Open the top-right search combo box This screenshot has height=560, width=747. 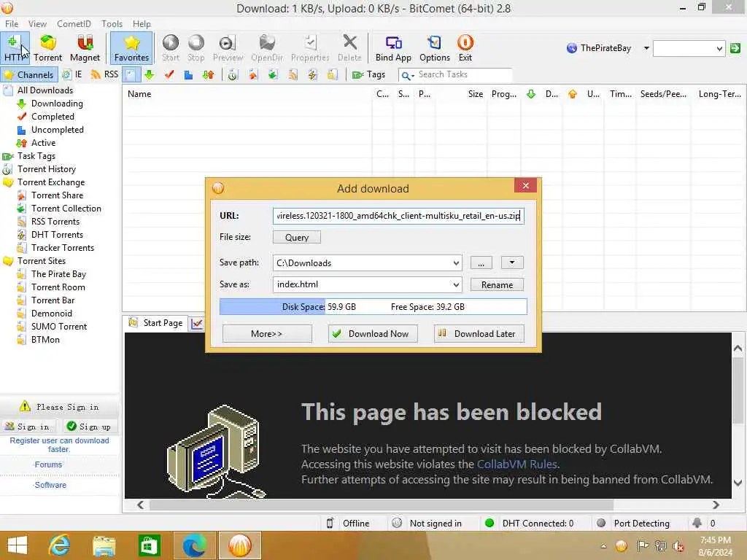[689, 48]
